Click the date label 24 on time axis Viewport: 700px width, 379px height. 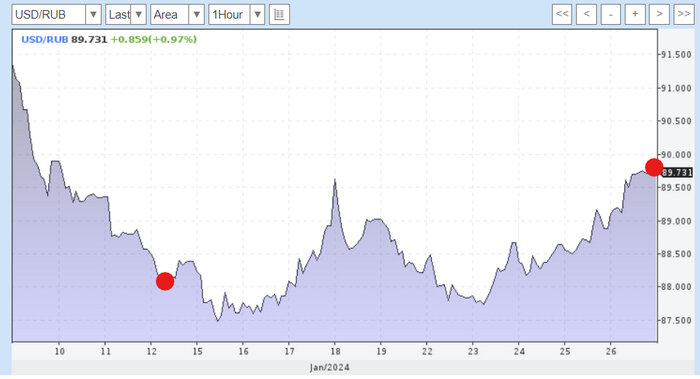point(519,352)
